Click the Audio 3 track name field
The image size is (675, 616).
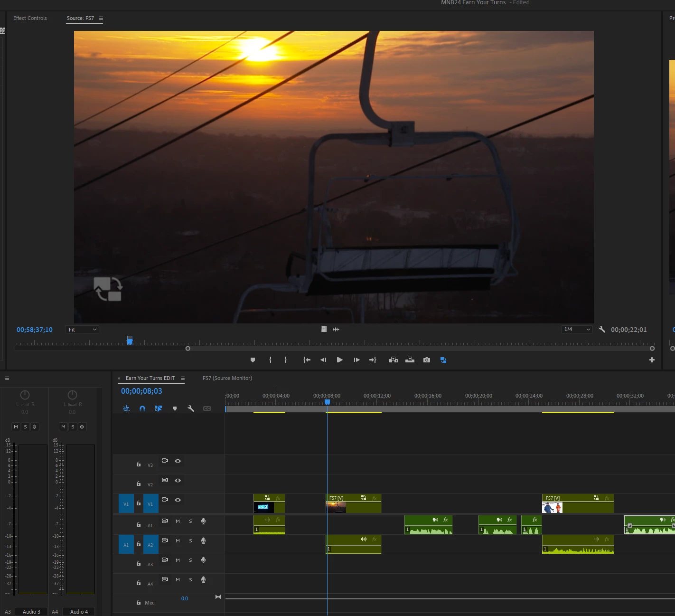32,612
